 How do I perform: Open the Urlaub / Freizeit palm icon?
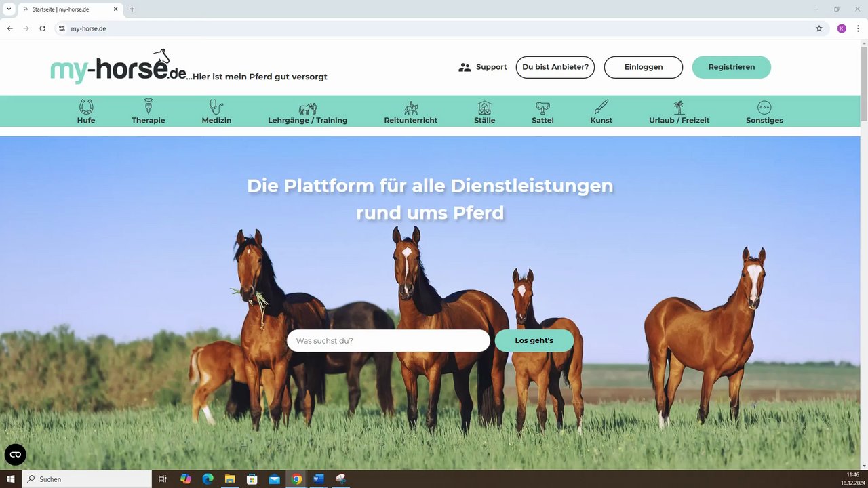pos(679,107)
